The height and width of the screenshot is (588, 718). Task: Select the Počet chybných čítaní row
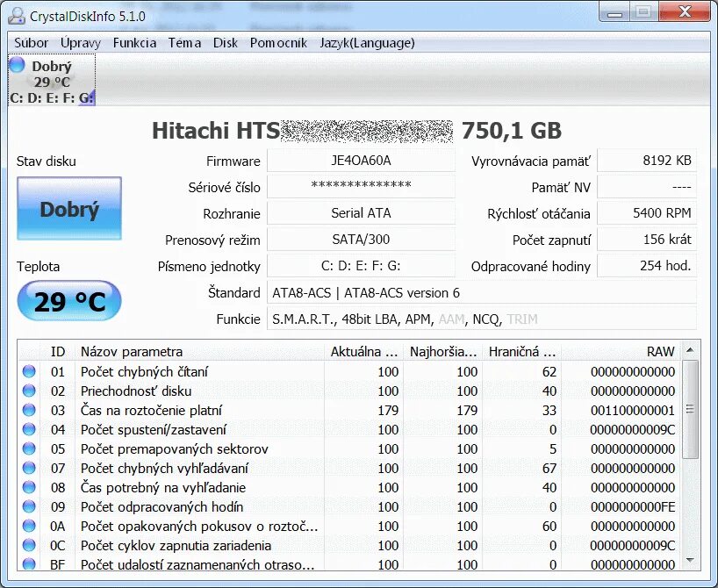point(349,371)
